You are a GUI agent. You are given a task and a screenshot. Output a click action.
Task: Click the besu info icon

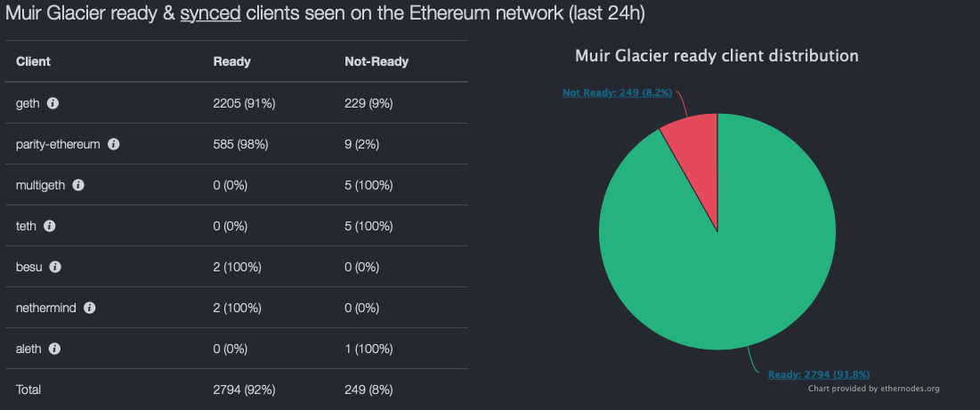coord(55,267)
